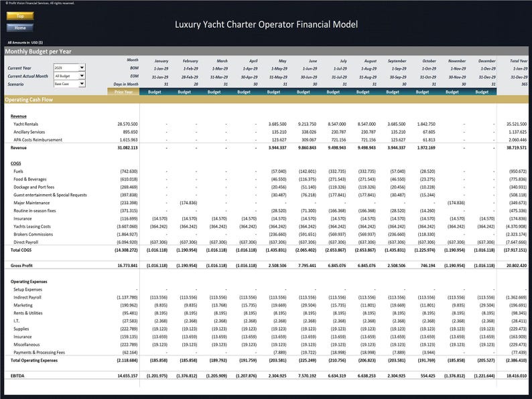The image size is (532, 399).
Task: Select the 28-Feb-29 EOM date cell
Action: click(190, 77)
